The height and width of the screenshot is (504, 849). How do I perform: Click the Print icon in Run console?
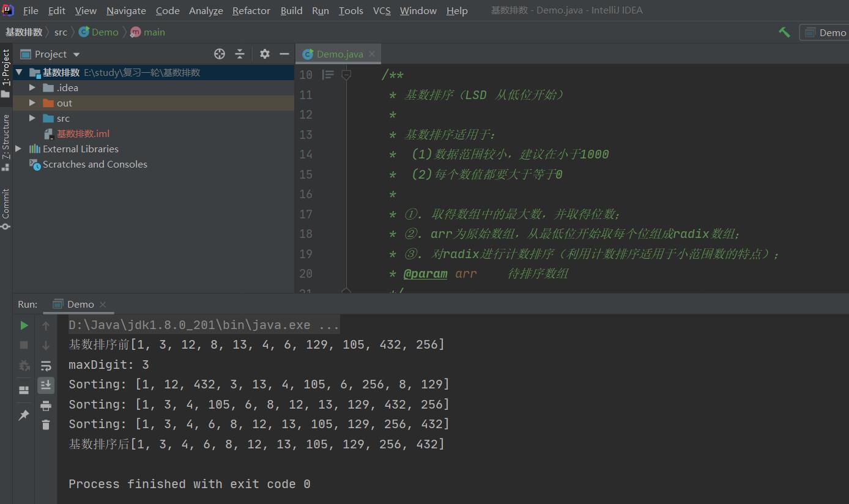coord(46,406)
